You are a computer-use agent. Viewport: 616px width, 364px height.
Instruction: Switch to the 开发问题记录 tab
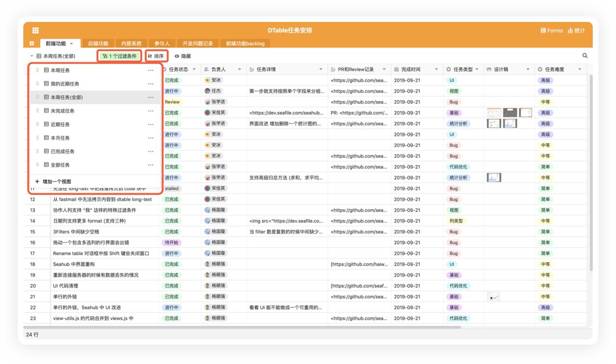198,44
